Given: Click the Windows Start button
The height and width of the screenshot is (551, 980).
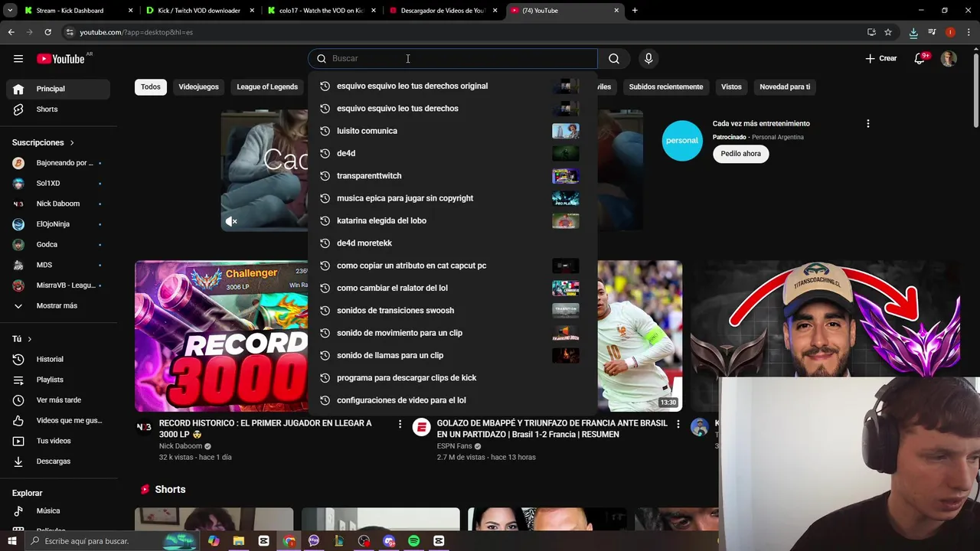Looking at the screenshot, I should point(11,541).
